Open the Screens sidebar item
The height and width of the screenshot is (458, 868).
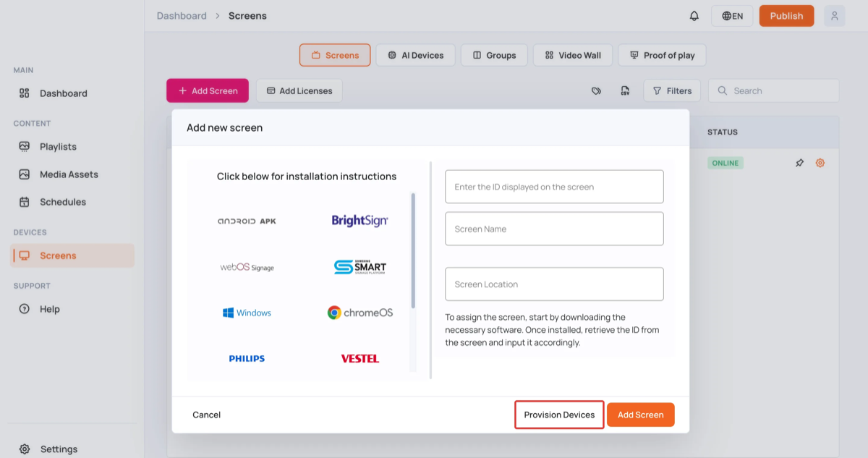[72, 255]
